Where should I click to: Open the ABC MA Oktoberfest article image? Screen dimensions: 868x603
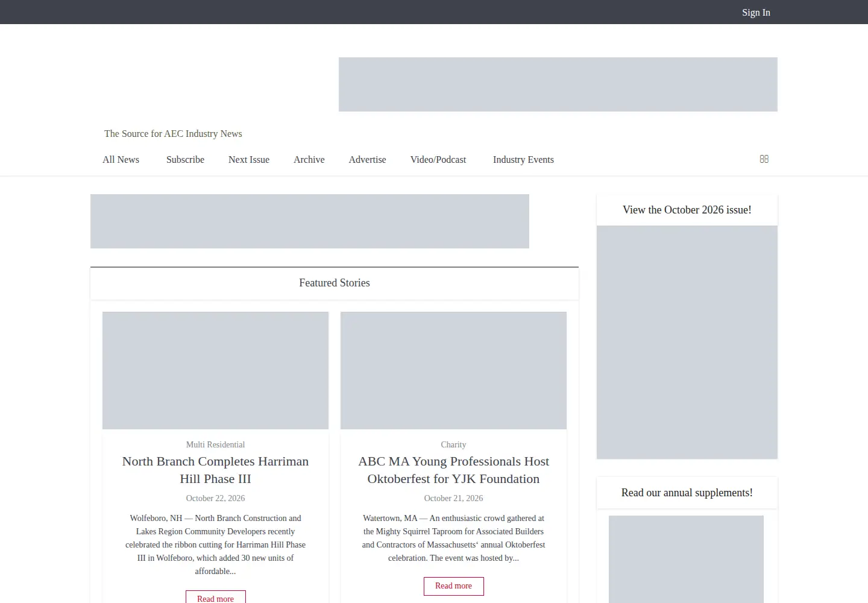pos(453,370)
